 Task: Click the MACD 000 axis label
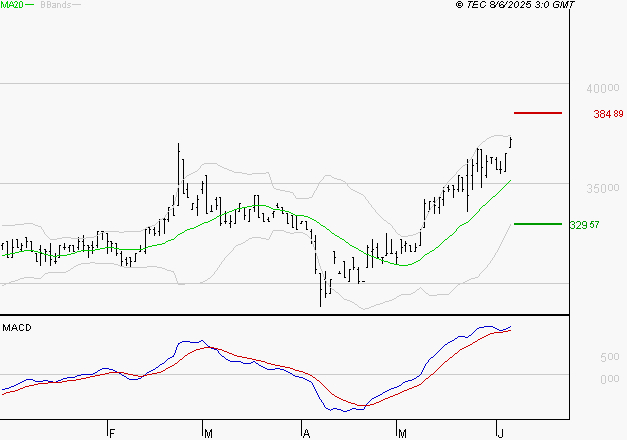(609, 379)
